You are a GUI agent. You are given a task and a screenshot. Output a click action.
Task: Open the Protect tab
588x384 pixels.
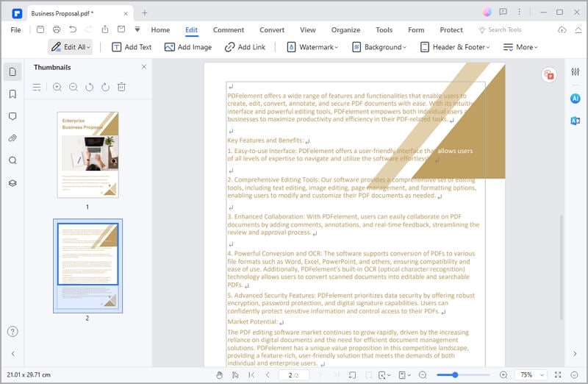451,29
